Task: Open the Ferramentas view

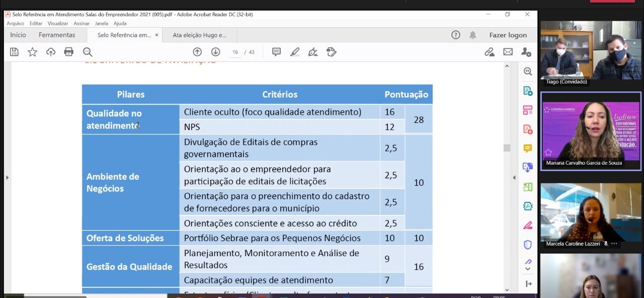Action: point(57,35)
